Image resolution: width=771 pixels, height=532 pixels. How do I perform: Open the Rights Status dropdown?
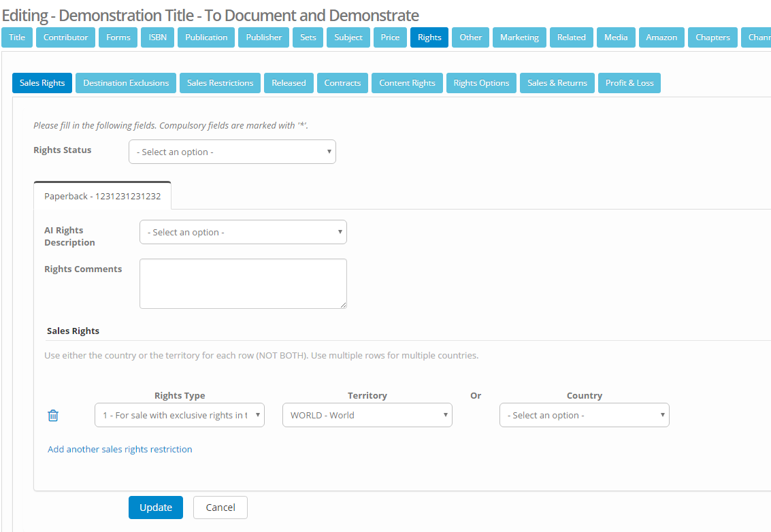232,152
